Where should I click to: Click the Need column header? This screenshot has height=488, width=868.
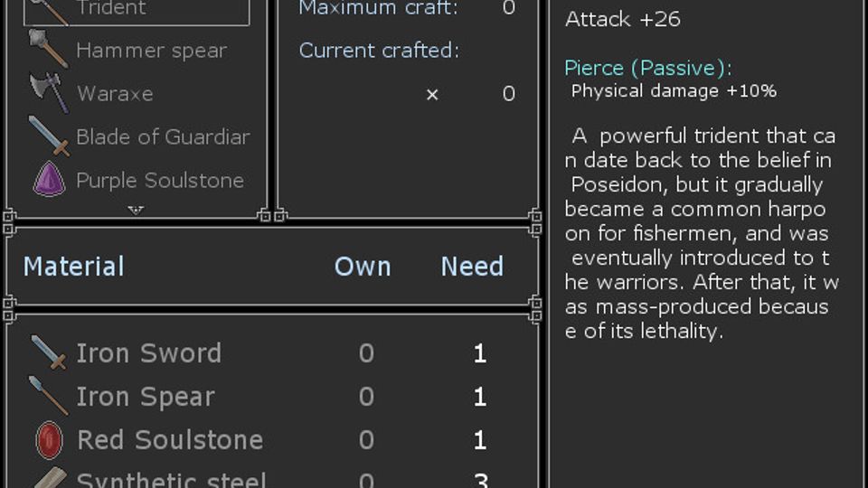pos(472,267)
